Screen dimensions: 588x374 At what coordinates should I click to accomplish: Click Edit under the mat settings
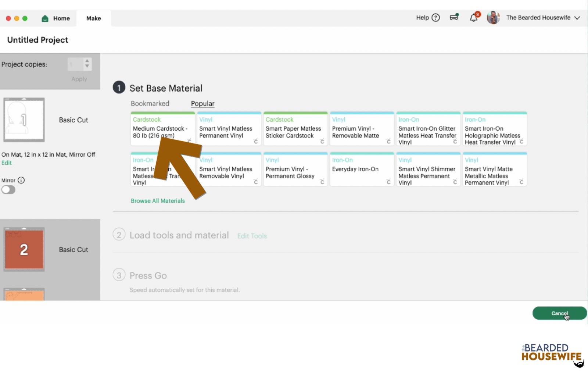click(6, 163)
